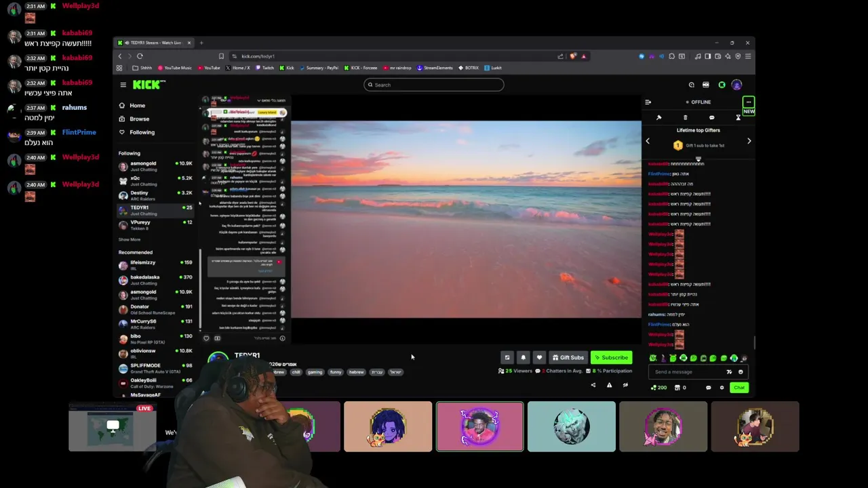Open SPLIFFMODE in the Recommended channels

(155, 368)
